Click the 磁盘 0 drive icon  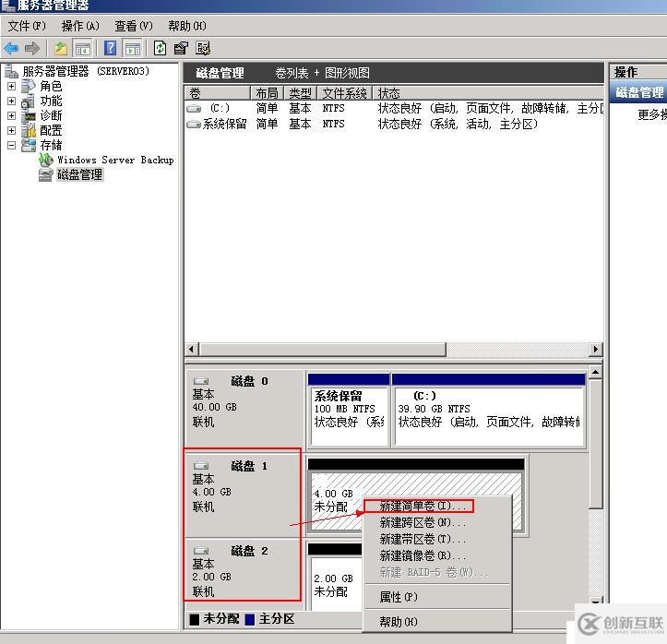201,381
